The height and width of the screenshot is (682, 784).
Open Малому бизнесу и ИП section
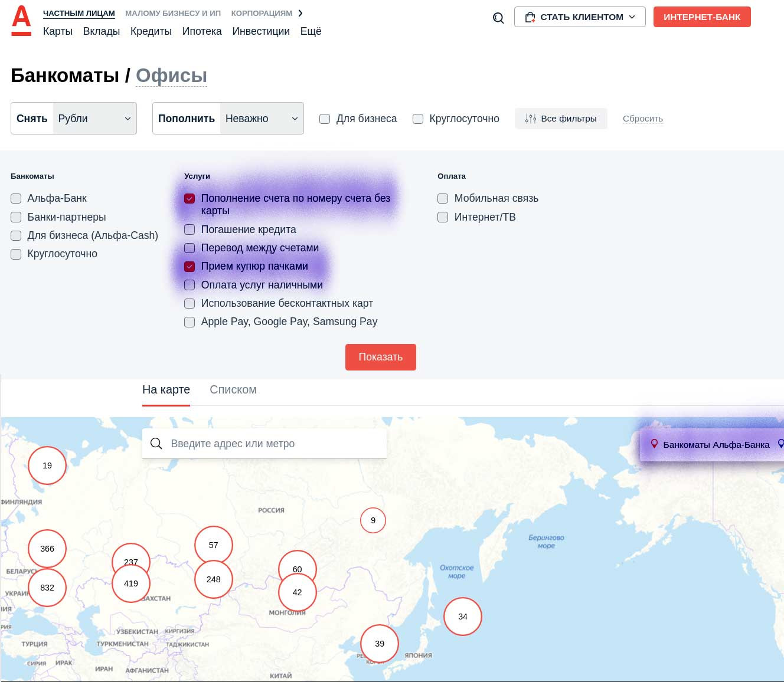(x=173, y=13)
